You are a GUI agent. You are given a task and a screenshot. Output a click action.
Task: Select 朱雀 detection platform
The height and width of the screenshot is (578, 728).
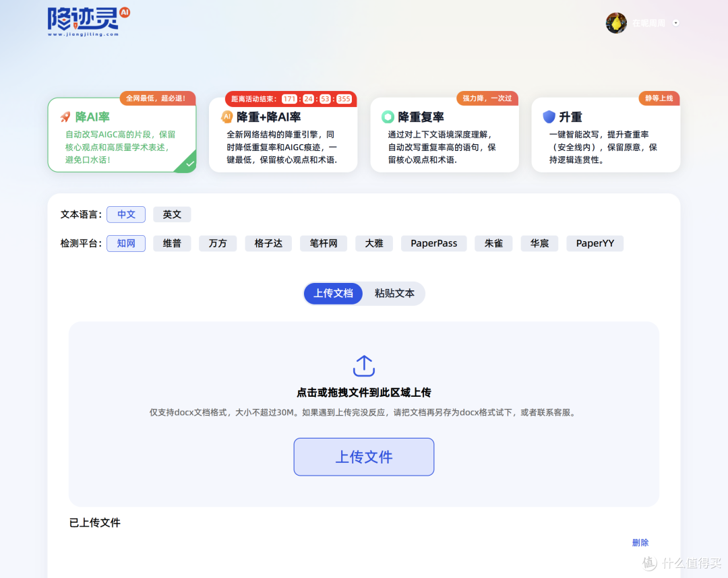click(x=493, y=243)
